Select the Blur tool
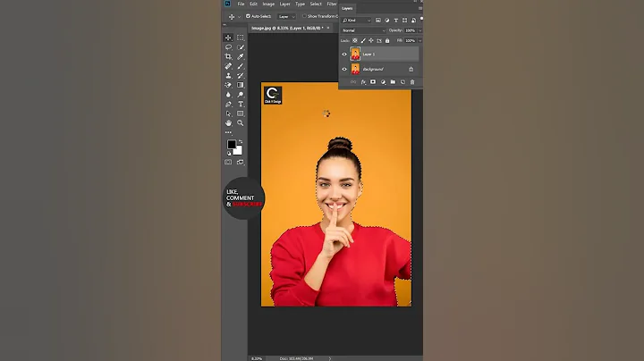Screen dimensions: 644x361 228,95
